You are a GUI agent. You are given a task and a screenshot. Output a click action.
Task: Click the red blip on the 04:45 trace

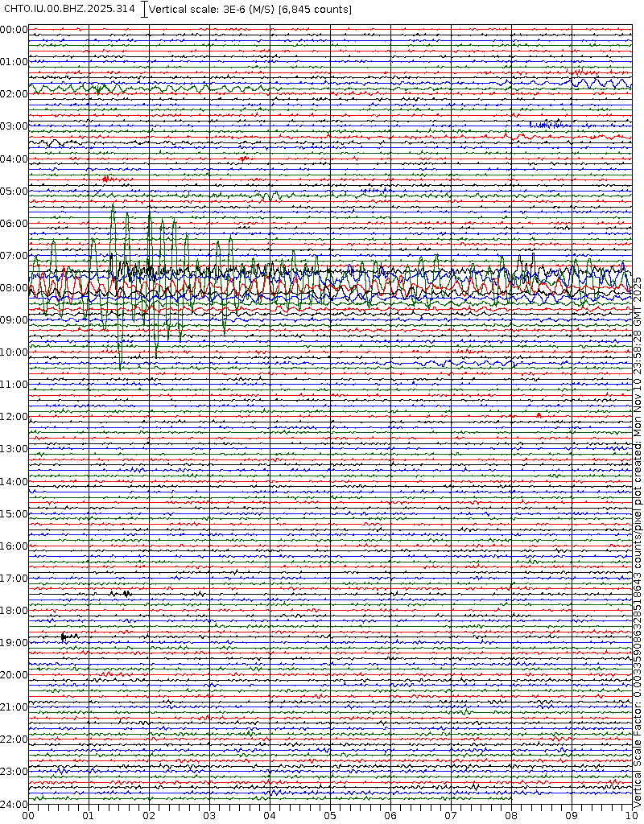106,179
